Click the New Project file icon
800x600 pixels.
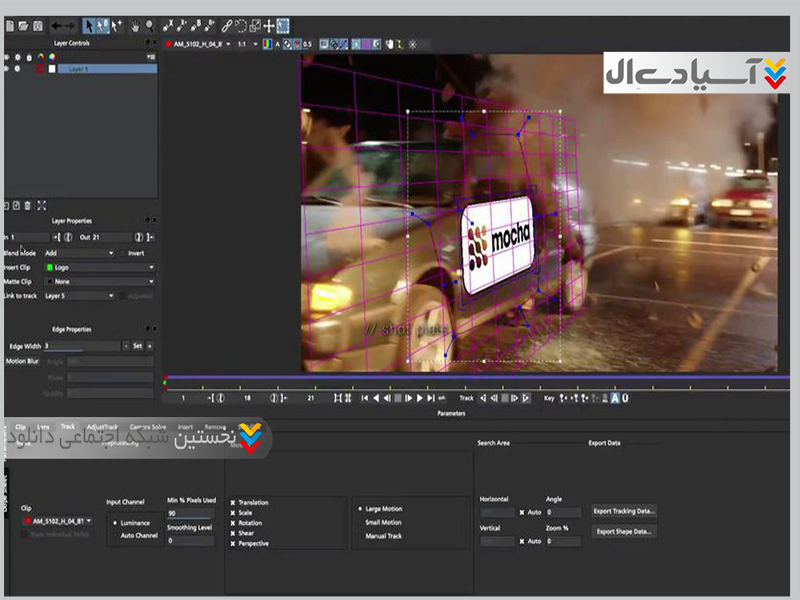10,25
